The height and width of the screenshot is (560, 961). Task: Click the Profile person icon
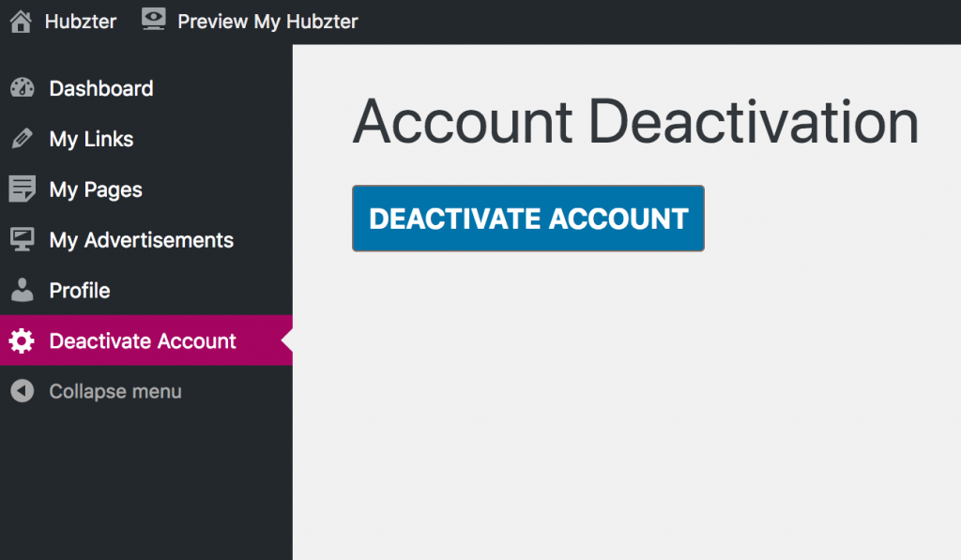click(x=23, y=290)
